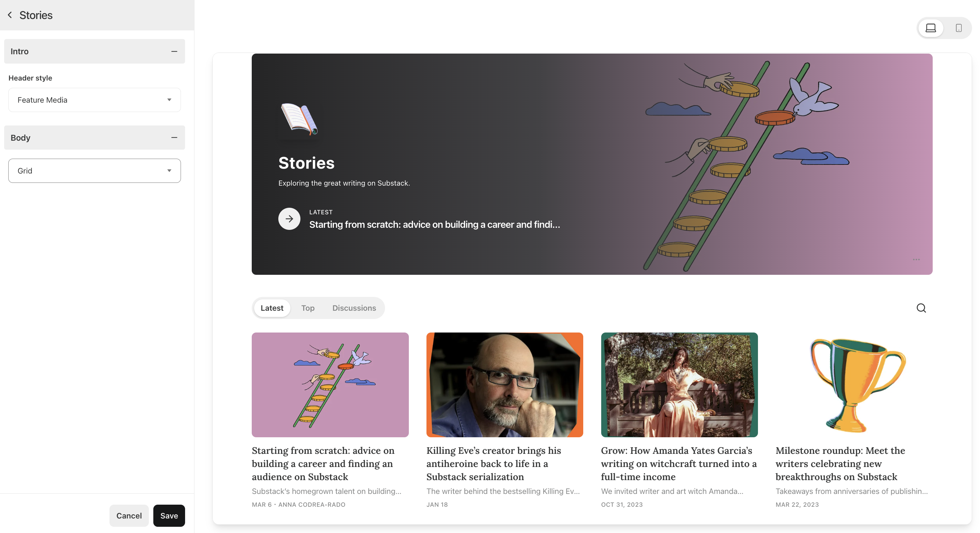Click the Cancel button
Screen dimensions: 980x533
click(129, 515)
